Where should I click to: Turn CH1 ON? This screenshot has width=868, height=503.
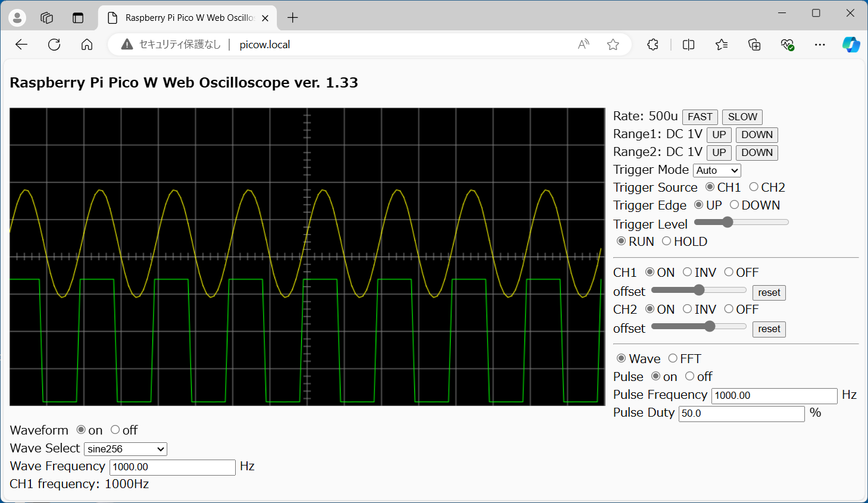(x=650, y=272)
